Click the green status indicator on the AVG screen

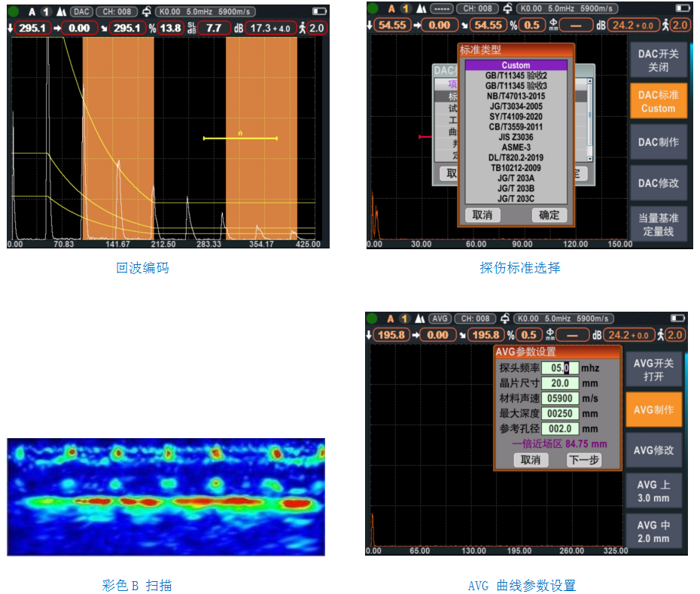pyautogui.click(x=372, y=318)
